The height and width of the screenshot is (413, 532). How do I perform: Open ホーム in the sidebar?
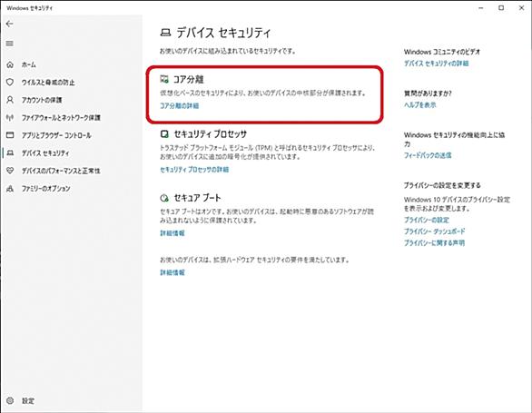(x=29, y=64)
